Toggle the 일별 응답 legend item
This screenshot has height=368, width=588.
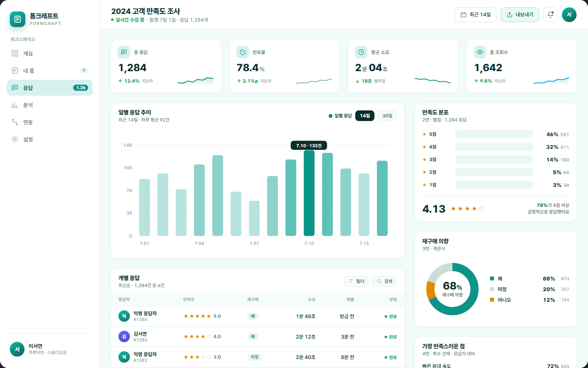[340, 116]
